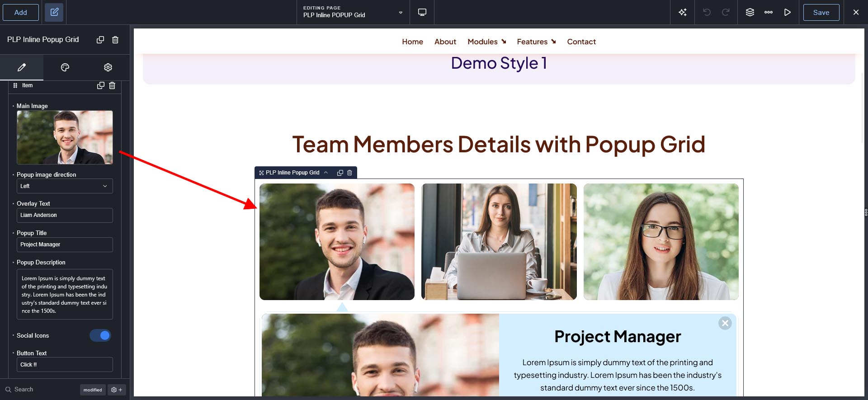Open the layers structure panel

[x=750, y=12]
